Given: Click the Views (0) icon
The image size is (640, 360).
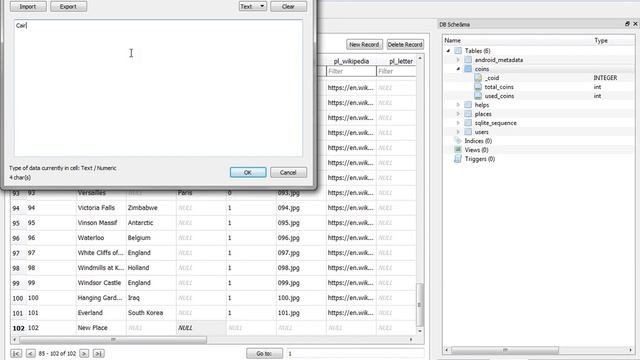Looking at the screenshot, I should coord(458,149).
